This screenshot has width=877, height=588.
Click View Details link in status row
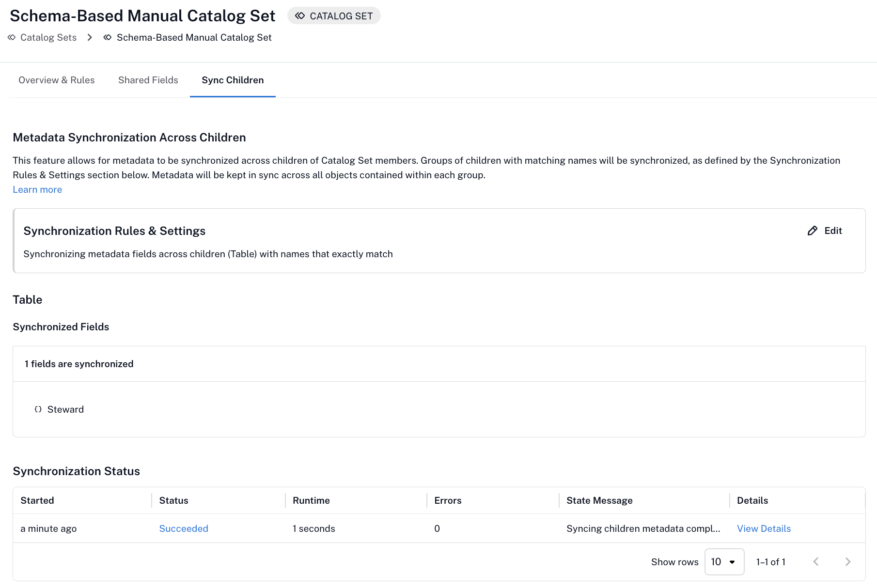click(764, 528)
